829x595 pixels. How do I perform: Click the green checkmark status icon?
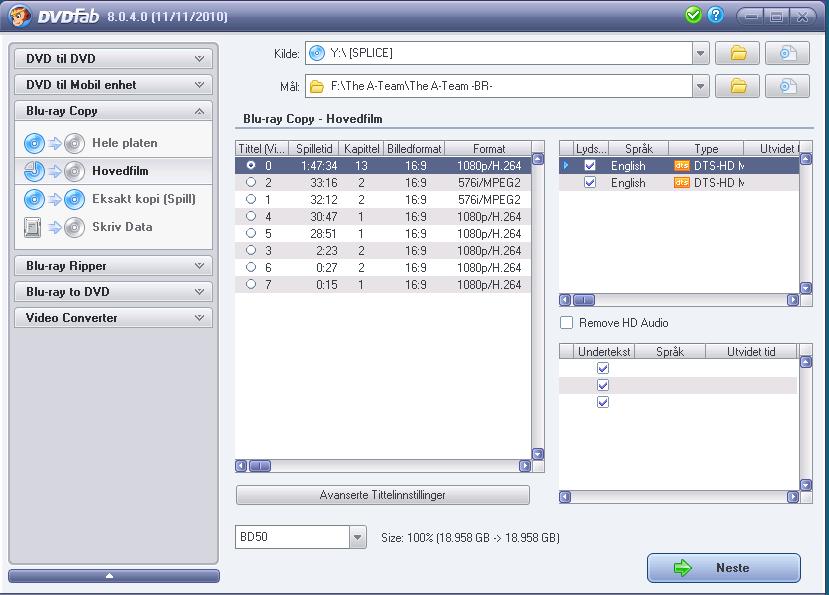693,15
